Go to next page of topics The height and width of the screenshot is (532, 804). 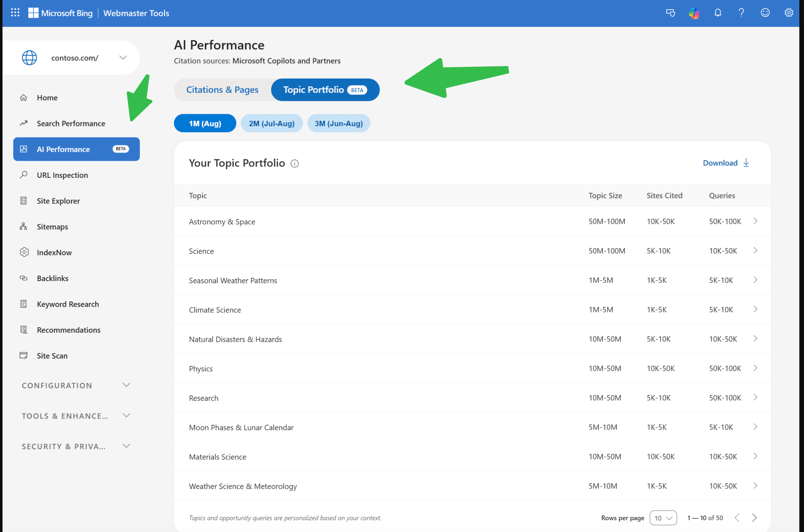pos(754,518)
